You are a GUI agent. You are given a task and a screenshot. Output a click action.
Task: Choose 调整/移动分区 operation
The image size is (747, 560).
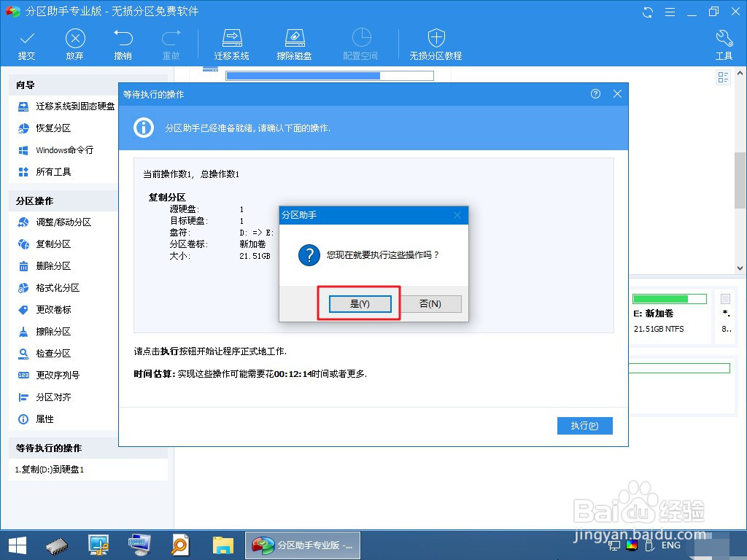tap(54, 222)
